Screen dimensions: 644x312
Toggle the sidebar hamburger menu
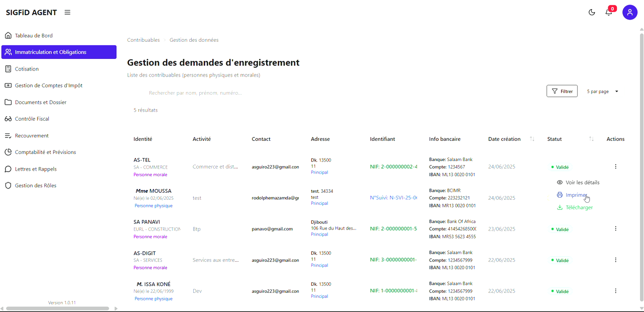click(x=67, y=13)
